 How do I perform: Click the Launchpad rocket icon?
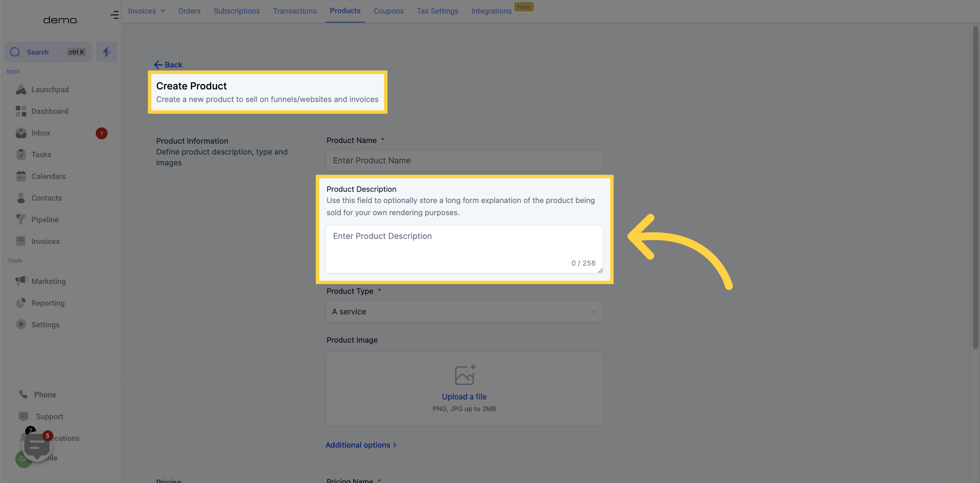(21, 90)
